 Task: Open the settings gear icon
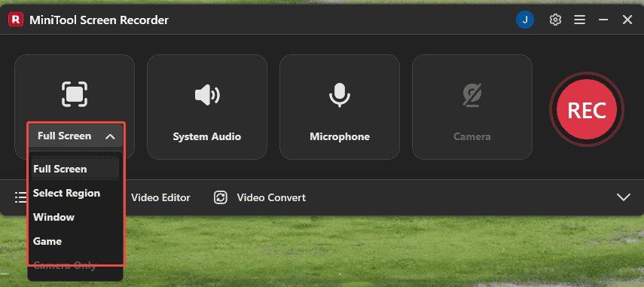pyautogui.click(x=555, y=20)
